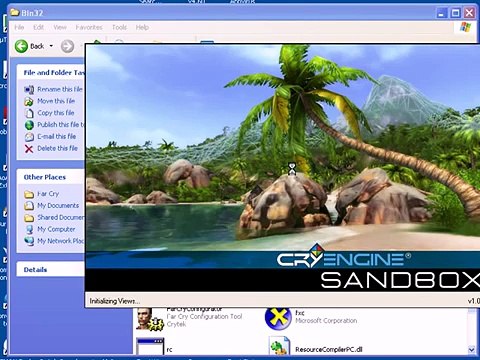Click the Rename this file icon
Viewport: 480px width, 360px height.
click(x=29, y=90)
